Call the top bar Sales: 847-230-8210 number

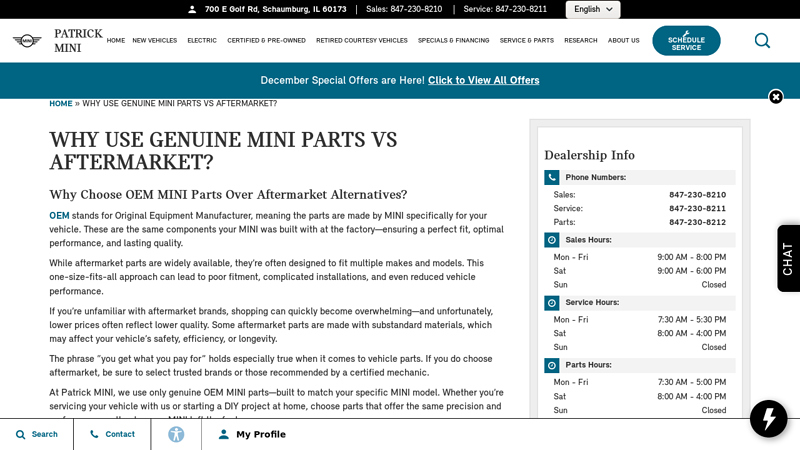click(404, 9)
